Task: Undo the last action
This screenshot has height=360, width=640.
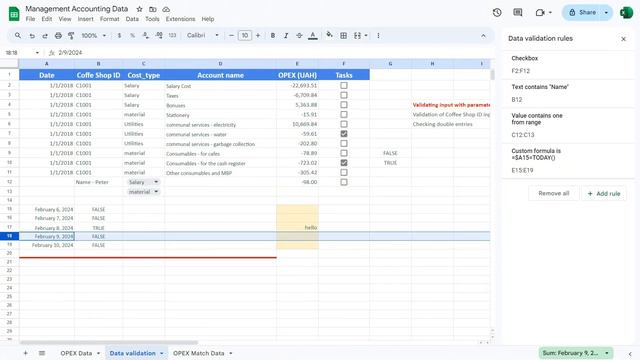Action: tap(32, 36)
